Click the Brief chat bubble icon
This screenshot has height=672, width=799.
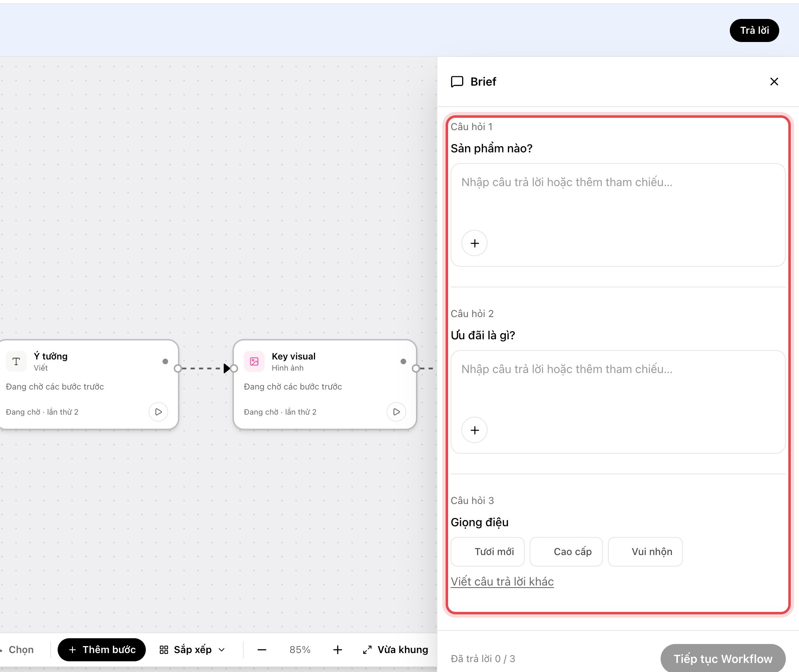[457, 82]
